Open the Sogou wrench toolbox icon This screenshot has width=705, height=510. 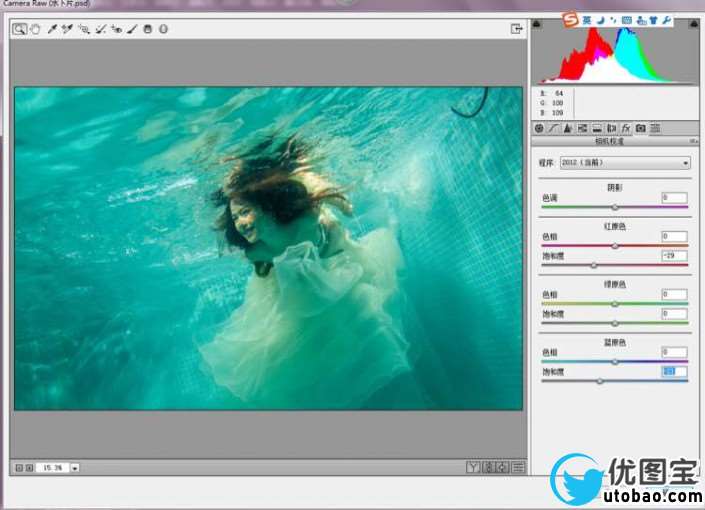667,20
